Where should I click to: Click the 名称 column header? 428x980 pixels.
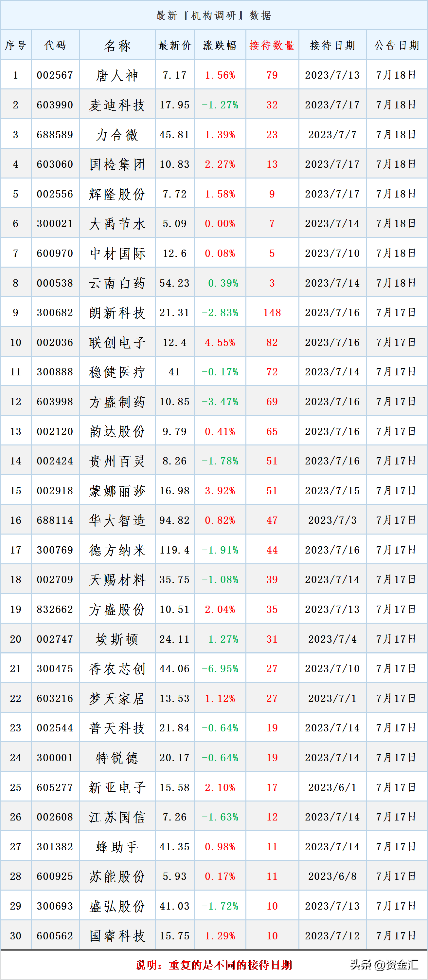point(117,46)
